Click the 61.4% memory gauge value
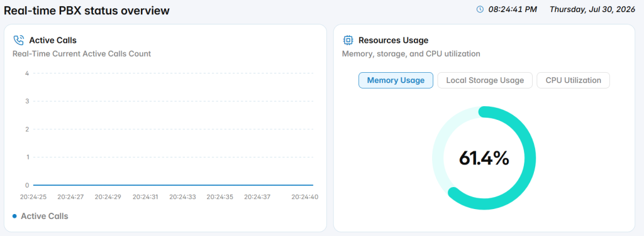Screen dimensions: 644x236 pyautogui.click(x=484, y=158)
